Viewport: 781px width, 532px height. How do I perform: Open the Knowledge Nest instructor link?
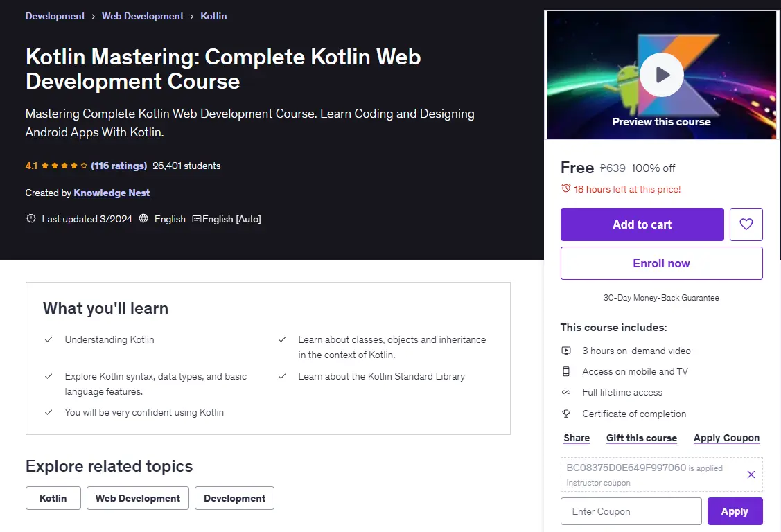(112, 193)
